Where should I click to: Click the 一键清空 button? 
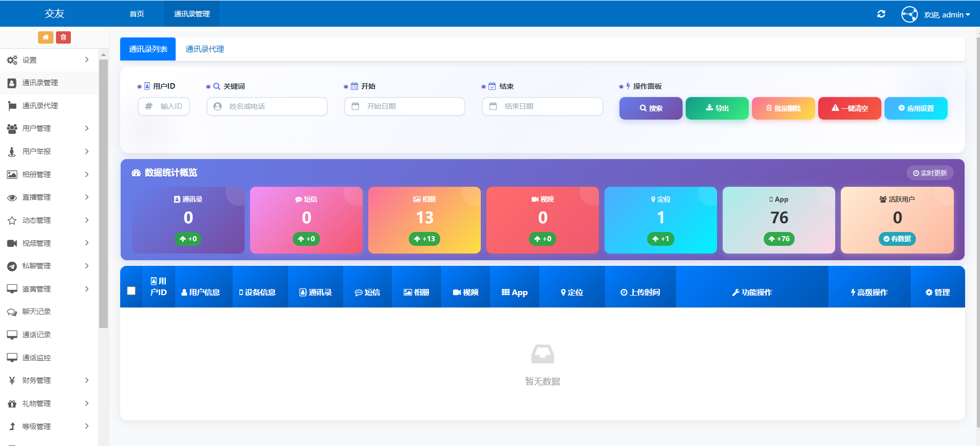850,108
